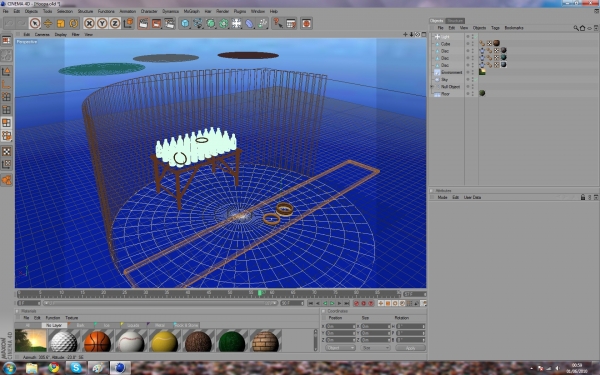Open the Render Settings icon
The width and height of the screenshot is (600, 375).
pyautogui.click(x=169, y=23)
